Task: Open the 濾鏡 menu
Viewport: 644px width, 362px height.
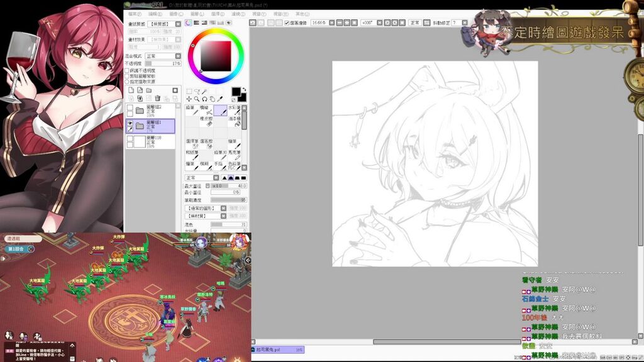Action: point(238,14)
